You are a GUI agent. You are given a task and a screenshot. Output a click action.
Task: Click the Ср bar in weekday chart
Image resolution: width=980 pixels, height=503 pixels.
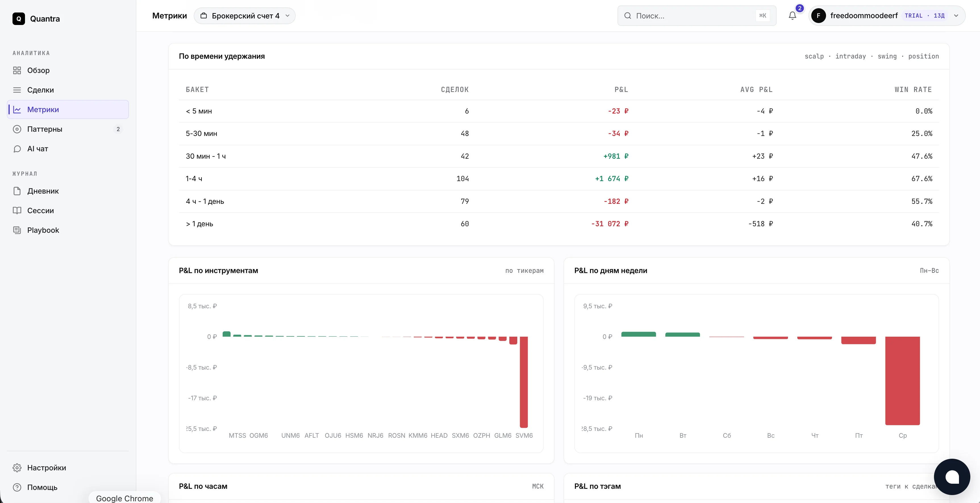tap(902, 381)
